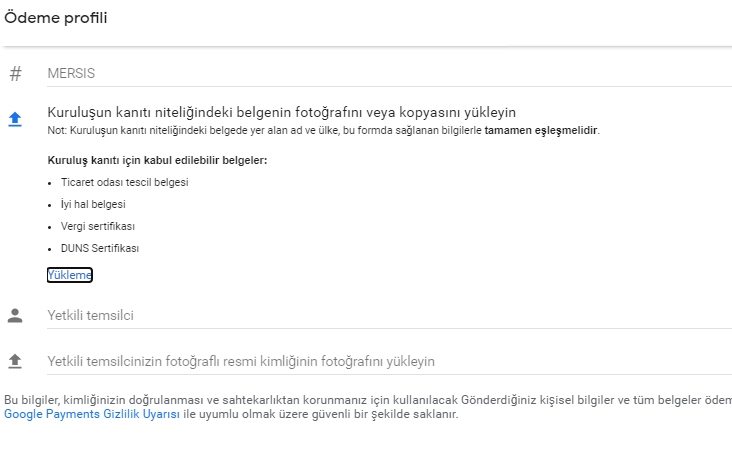The height and width of the screenshot is (450, 732).
Task: Click the Bu bilgiler kimliğinizin doğrulanması paragraph
Action: 368,407
